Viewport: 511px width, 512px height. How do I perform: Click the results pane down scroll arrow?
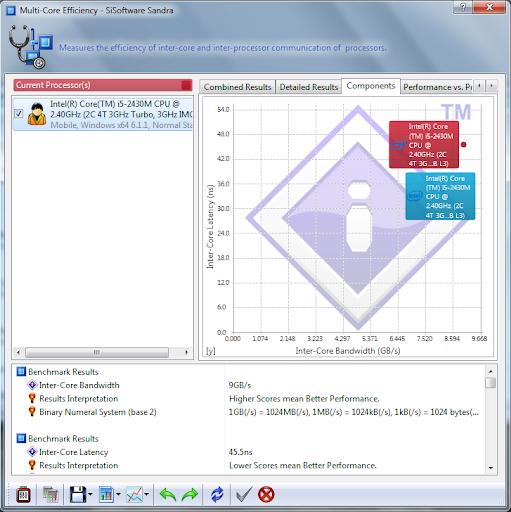490,468
